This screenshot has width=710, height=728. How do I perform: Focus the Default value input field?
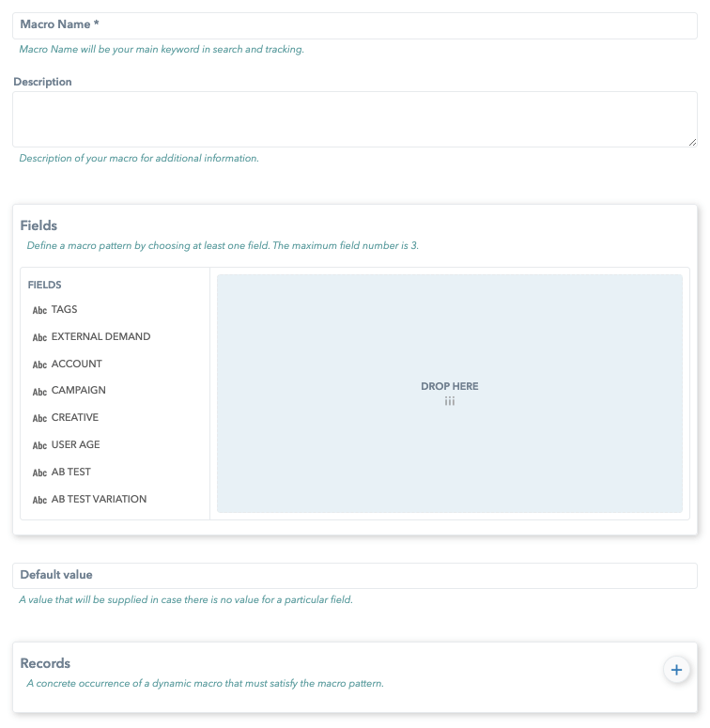(x=355, y=575)
